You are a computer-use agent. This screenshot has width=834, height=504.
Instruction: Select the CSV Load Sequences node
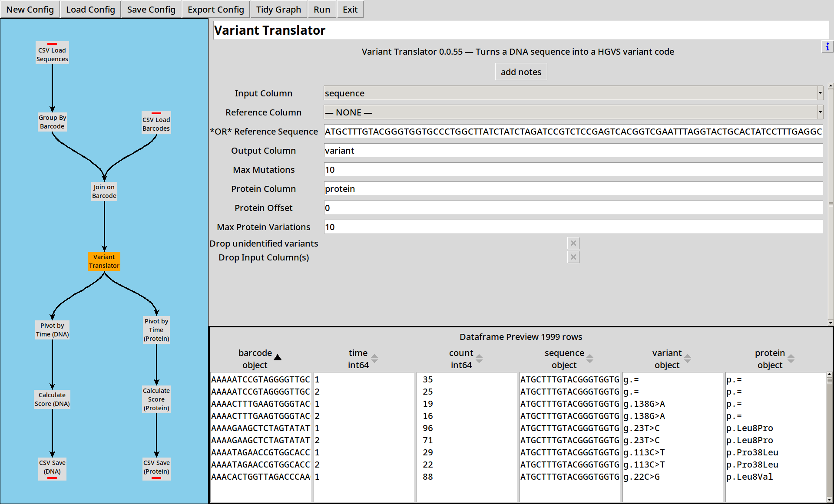click(x=52, y=53)
